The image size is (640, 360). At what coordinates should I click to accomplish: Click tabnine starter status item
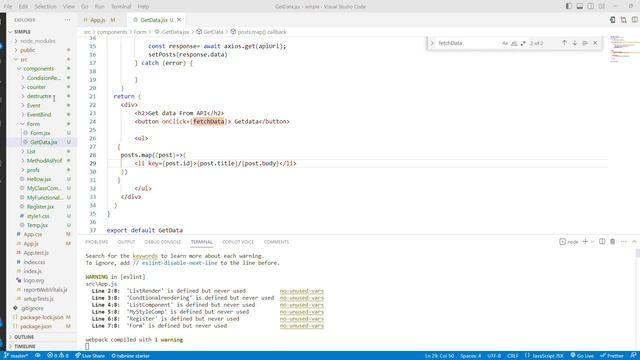pyautogui.click(x=131, y=356)
